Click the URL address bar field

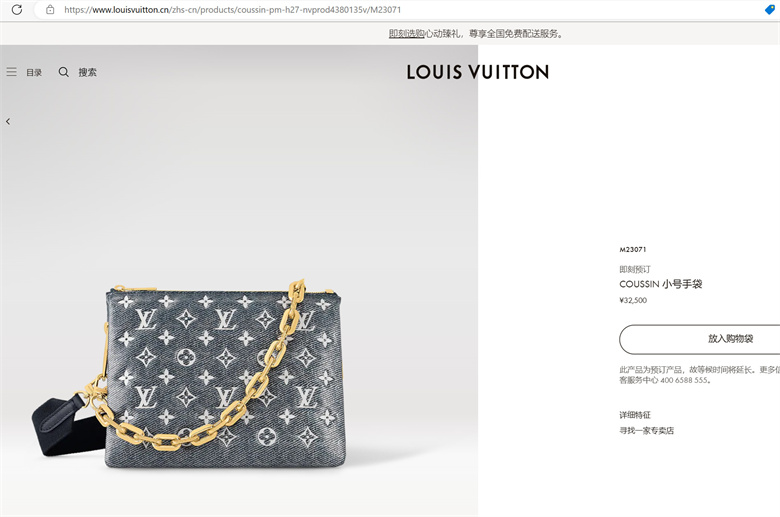398,9
